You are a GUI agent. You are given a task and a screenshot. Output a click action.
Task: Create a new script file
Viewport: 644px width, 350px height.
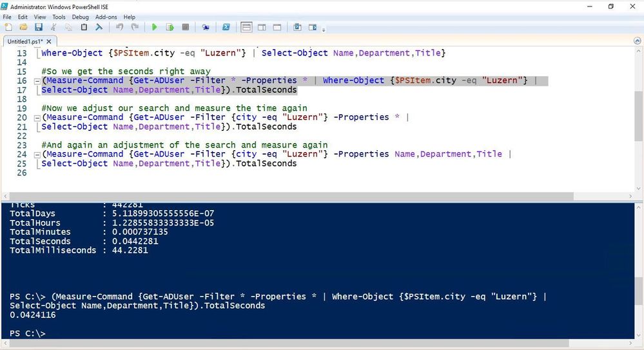point(8,28)
